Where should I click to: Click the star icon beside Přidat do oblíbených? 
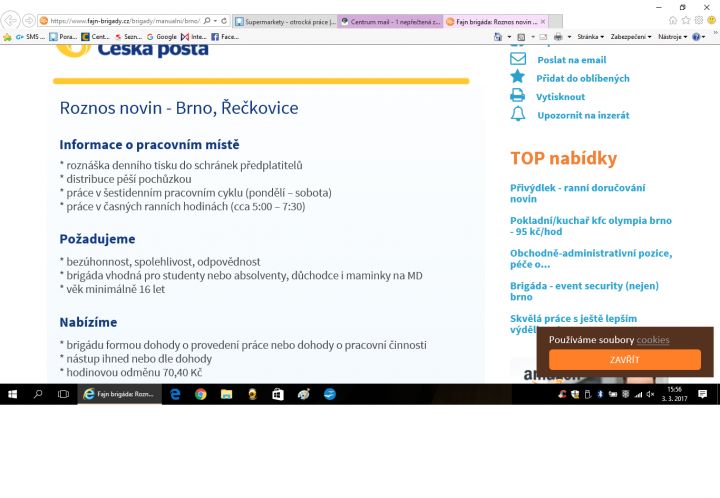518,76
